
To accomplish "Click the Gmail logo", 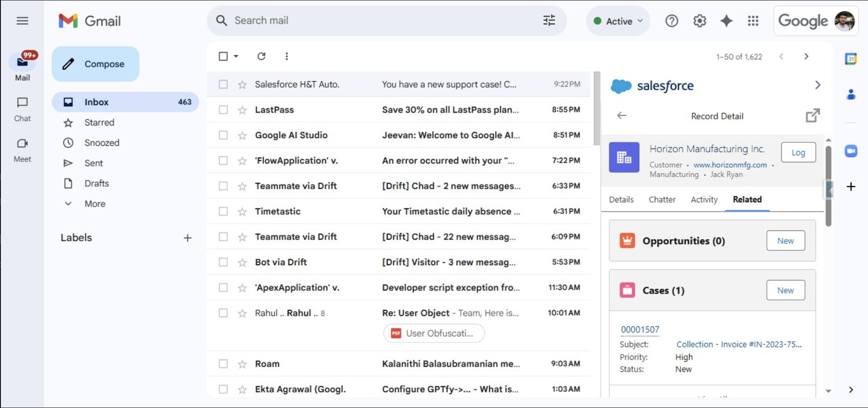I will click(x=90, y=21).
